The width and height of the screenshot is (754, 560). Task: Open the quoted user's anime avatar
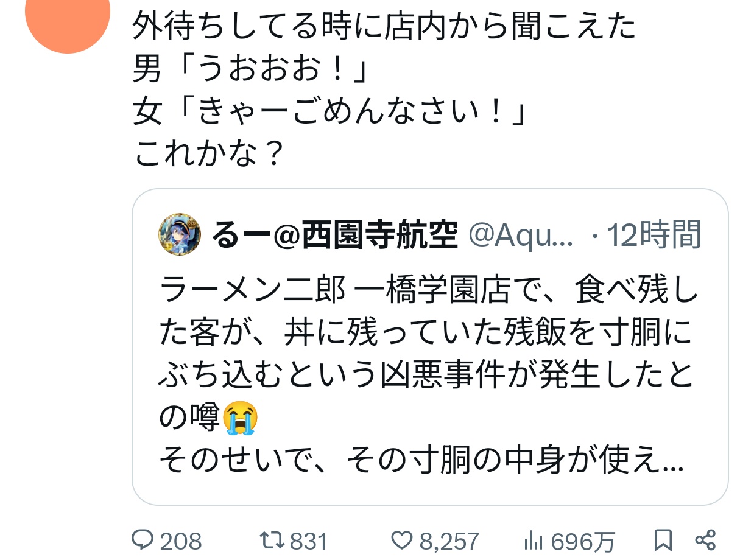tap(180, 234)
